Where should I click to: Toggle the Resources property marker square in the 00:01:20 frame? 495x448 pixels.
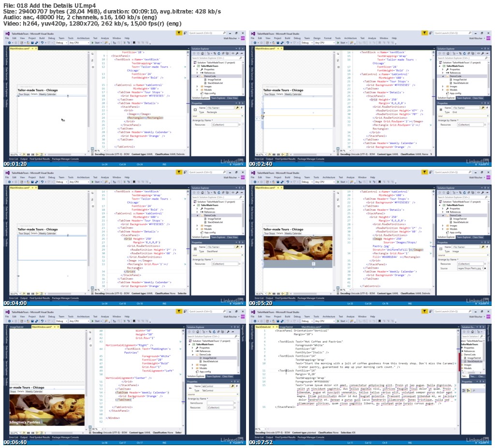[239, 125]
